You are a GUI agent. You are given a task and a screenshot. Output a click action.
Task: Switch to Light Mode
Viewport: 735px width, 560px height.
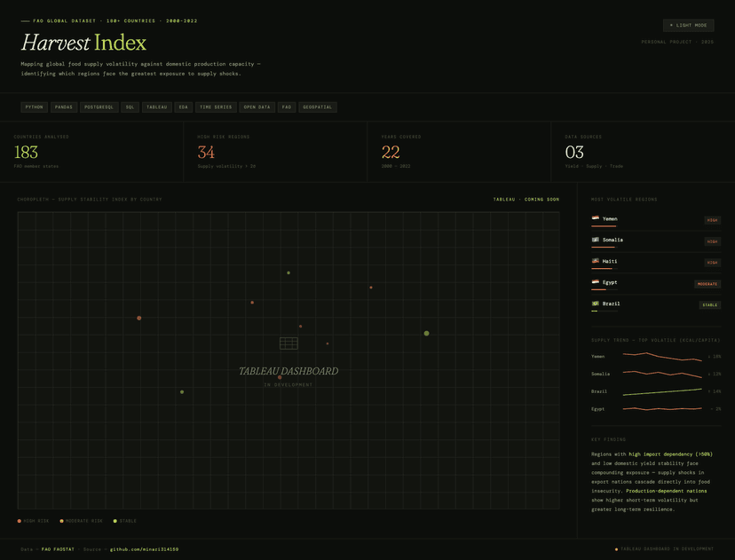click(x=688, y=26)
